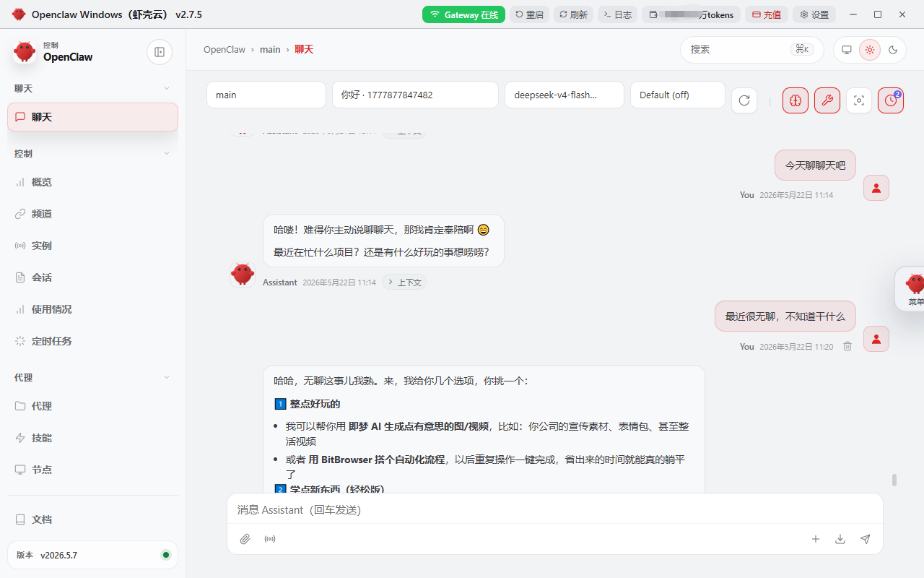924x578 pixels.
Task: Open 技能 in the sidebar
Action: [92, 438]
